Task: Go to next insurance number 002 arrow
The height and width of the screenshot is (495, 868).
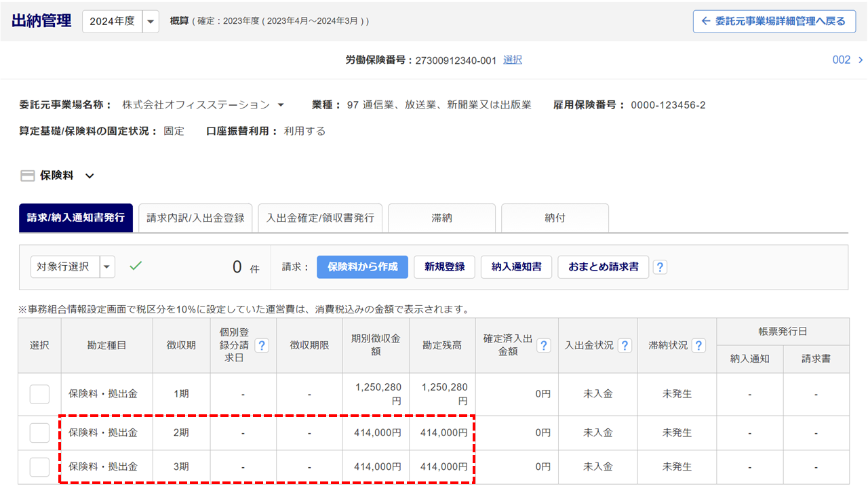Action: [x=861, y=60]
